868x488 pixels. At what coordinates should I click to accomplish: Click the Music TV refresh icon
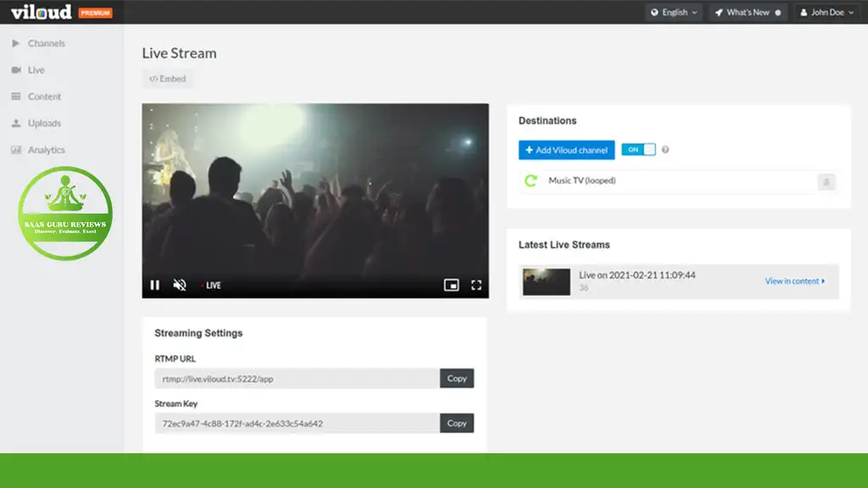[531, 180]
